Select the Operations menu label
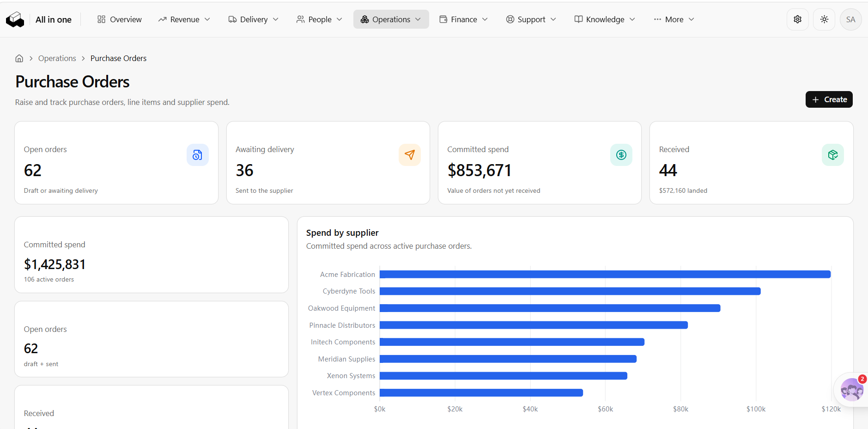Screen dimensions: 868x429 [x=391, y=19]
